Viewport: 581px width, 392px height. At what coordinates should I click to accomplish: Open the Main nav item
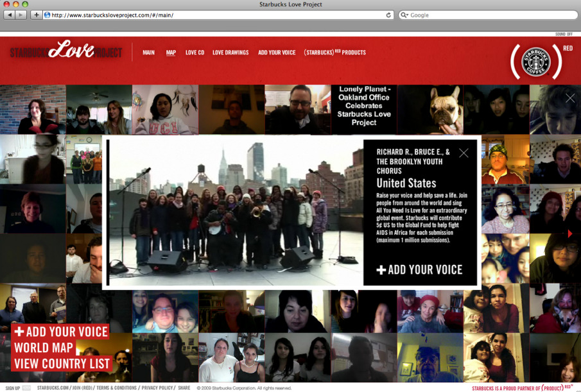click(x=148, y=53)
